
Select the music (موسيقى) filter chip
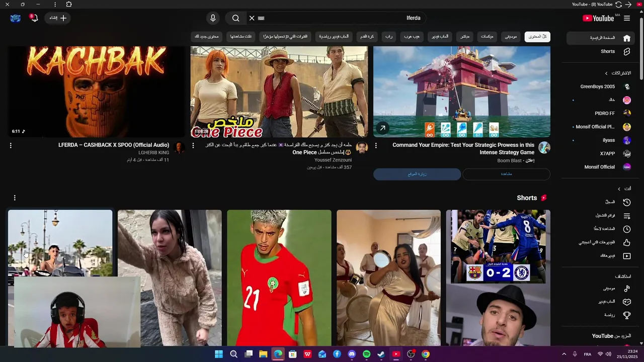pos(511,37)
